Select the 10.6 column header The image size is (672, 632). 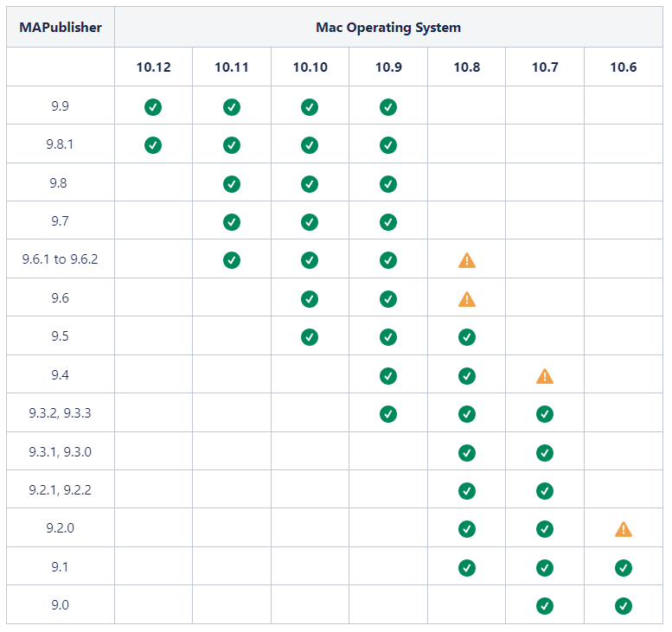tap(624, 67)
